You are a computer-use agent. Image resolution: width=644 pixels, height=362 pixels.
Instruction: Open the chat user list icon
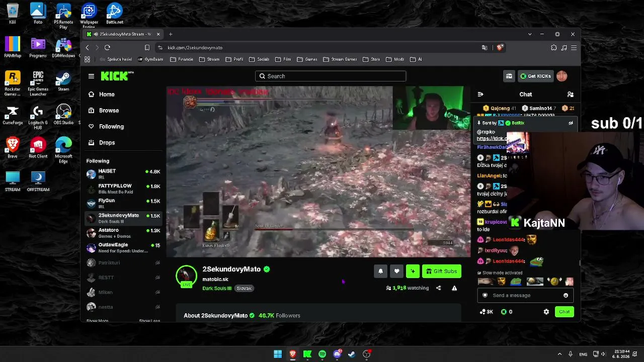(x=570, y=94)
